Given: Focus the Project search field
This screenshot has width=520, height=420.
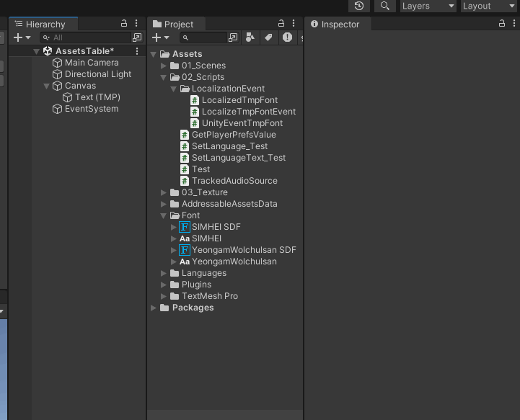Looking at the screenshot, I should [203, 37].
